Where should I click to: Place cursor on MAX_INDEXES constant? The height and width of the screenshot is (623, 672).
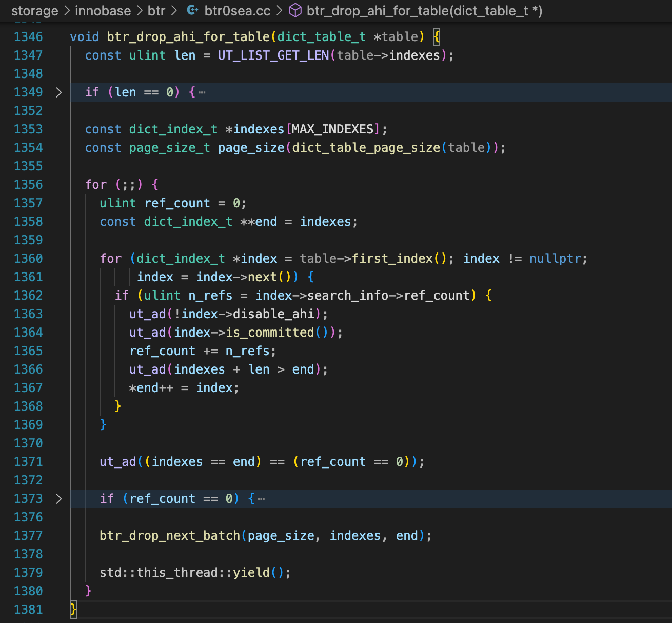(332, 129)
